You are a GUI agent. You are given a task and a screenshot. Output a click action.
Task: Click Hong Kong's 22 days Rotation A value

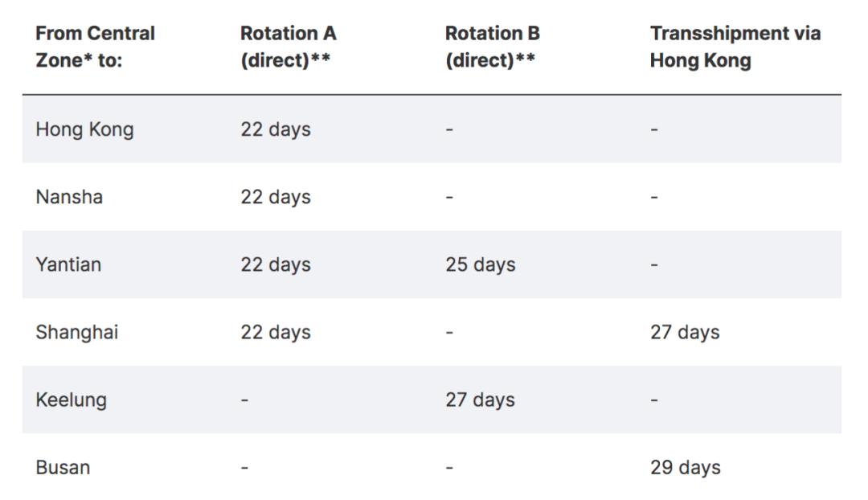pos(275,129)
